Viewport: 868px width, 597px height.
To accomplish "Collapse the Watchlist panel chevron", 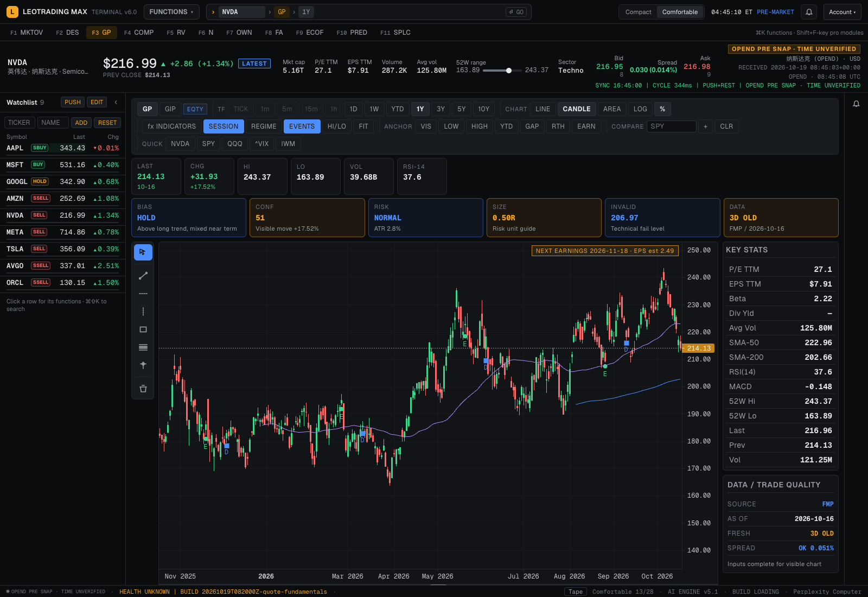I will point(116,102).
